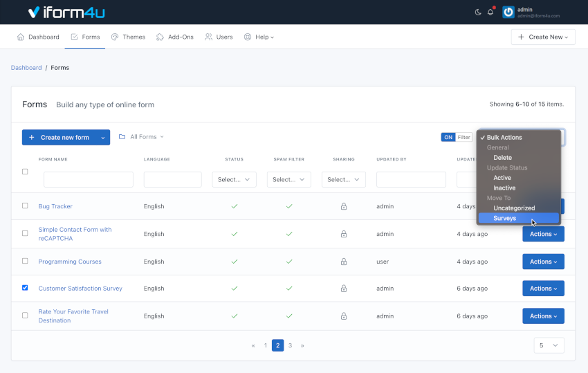Click sharing lock for Rate Your Favorite Travel
The width and height of the screenshot is (588, 373).
pyautogui.click(x=344, y=316)
